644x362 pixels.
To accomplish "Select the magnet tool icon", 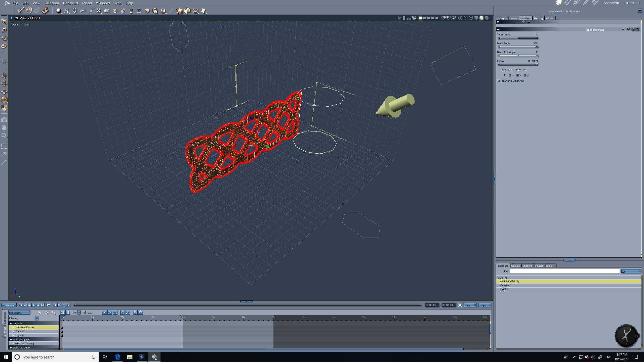I will 74,11.
